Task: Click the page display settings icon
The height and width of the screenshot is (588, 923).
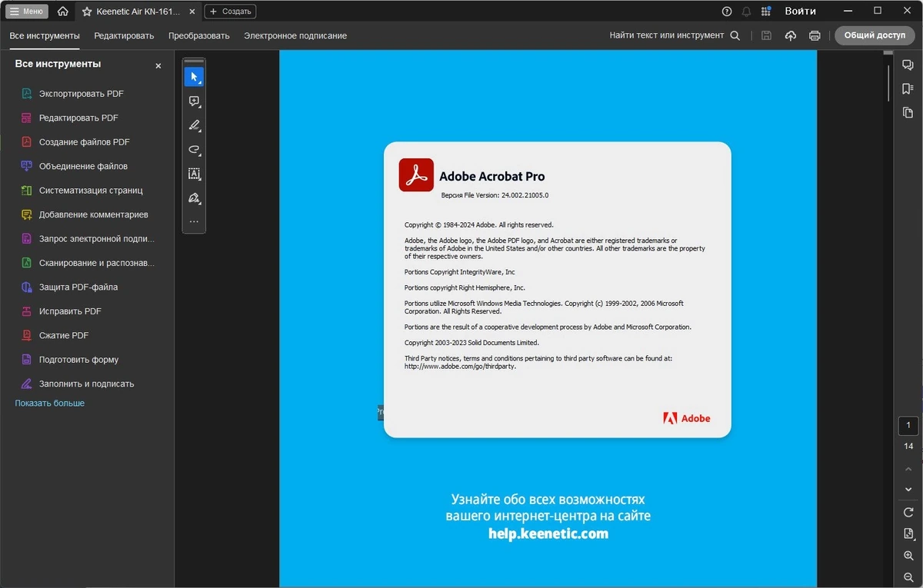Action: click(908, 534)
